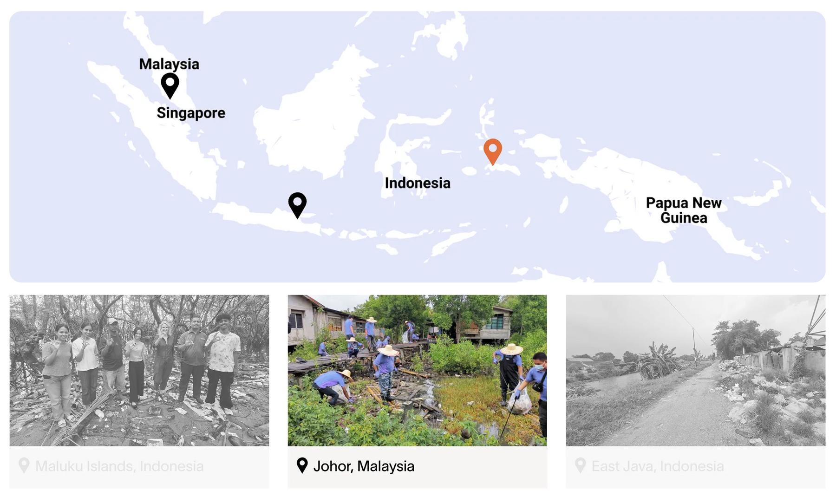Click the orange map pin in Maluku
The height and width of the screenshot is (504, 836).
click(492, 151)
